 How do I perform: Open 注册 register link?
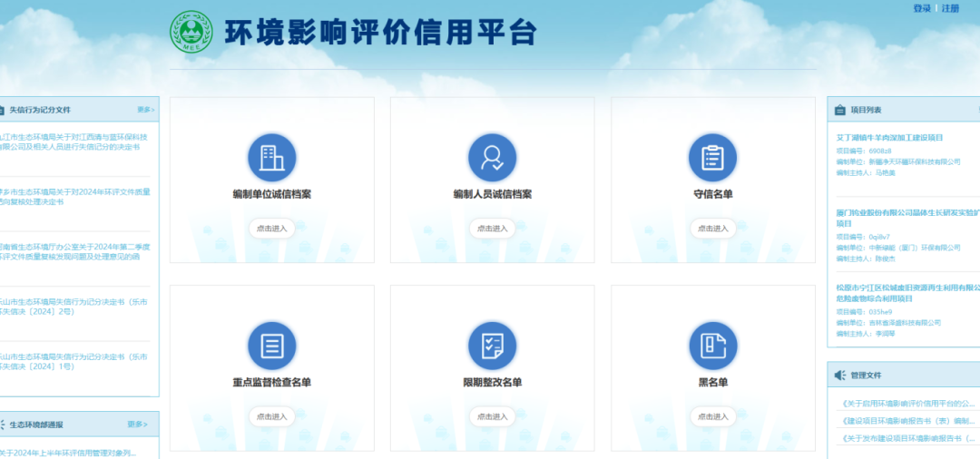(950, 9)
